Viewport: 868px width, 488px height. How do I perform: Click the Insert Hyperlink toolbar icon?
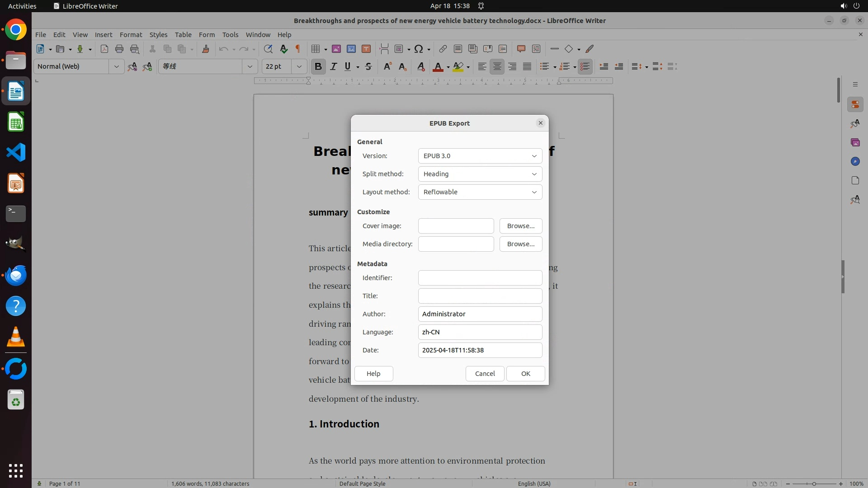coord(443,49)
